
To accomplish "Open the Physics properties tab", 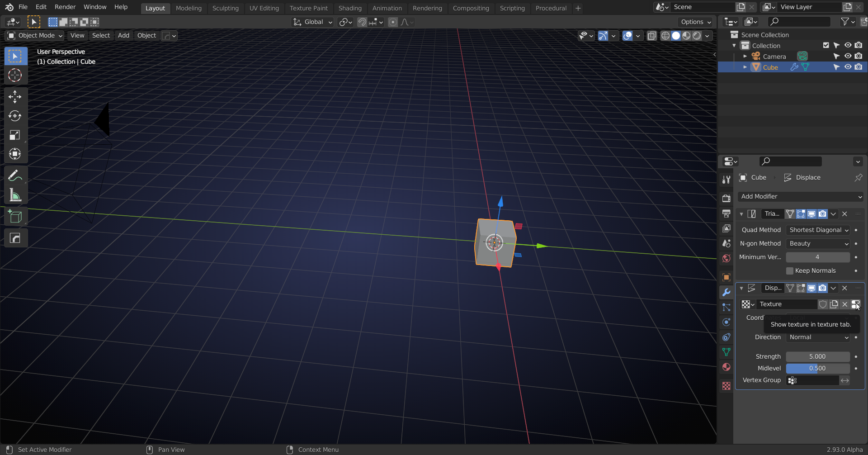I will point(726,322).
